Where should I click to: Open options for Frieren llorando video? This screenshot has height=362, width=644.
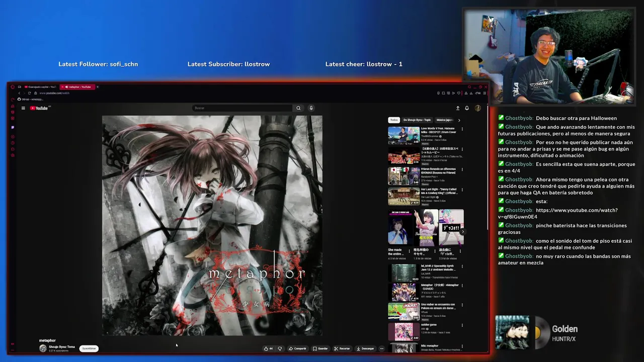462,169
